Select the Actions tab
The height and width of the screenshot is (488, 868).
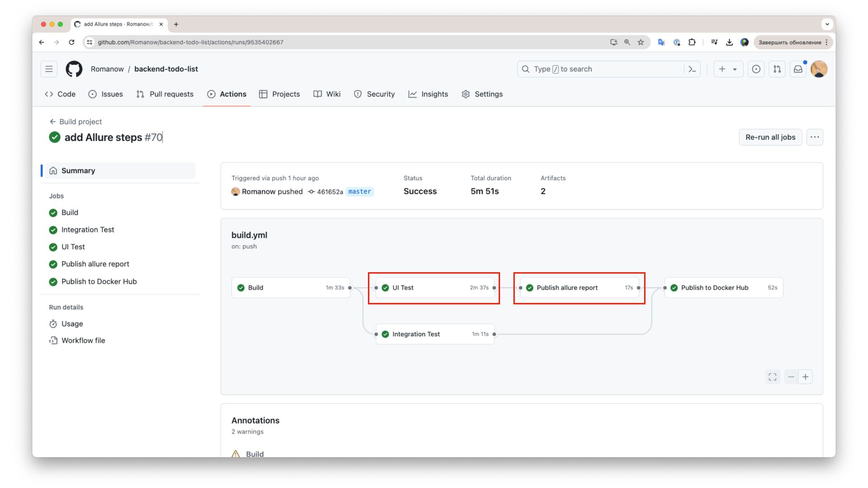[x=226, y=94]
